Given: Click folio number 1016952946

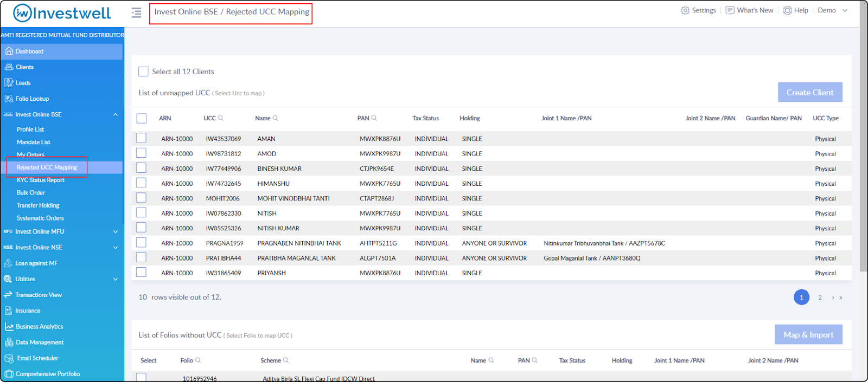Looking at the screenshot, I should pyautogui.click(x=200, y=379).
